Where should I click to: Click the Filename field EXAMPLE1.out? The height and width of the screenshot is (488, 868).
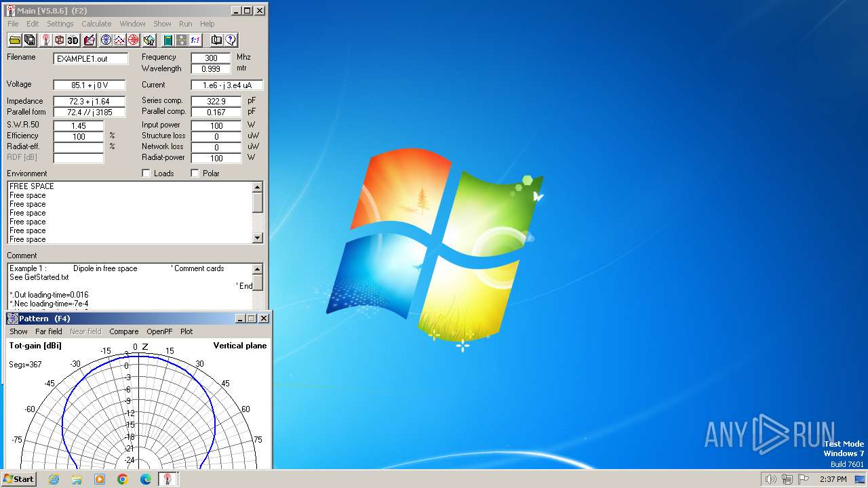click(x=91, y=59)
